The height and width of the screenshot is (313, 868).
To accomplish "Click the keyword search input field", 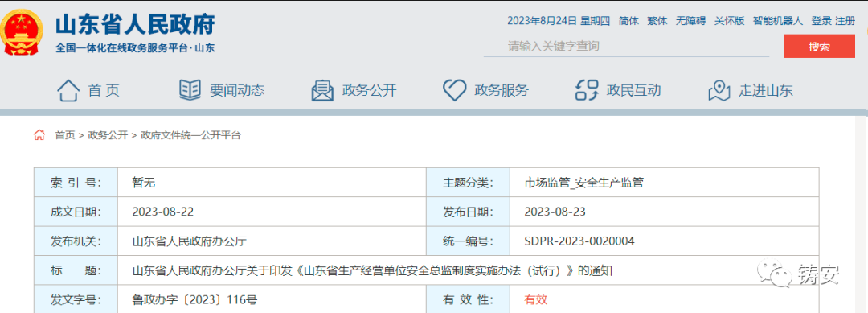I will click(626, 47).
